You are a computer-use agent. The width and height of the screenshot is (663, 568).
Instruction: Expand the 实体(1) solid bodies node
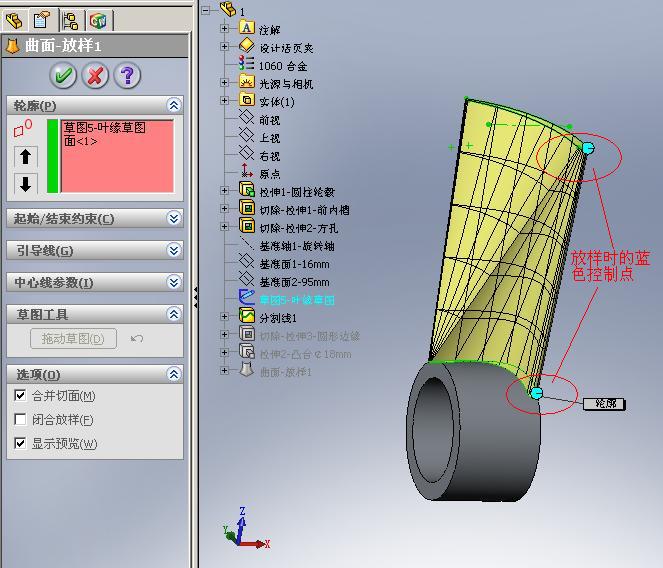(225, 100)
